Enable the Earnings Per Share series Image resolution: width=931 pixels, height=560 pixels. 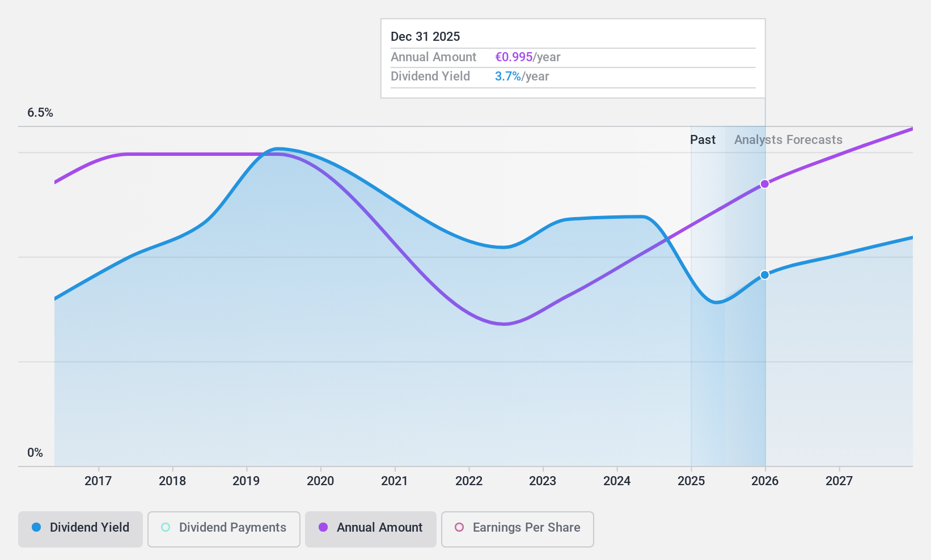[517, 529]
